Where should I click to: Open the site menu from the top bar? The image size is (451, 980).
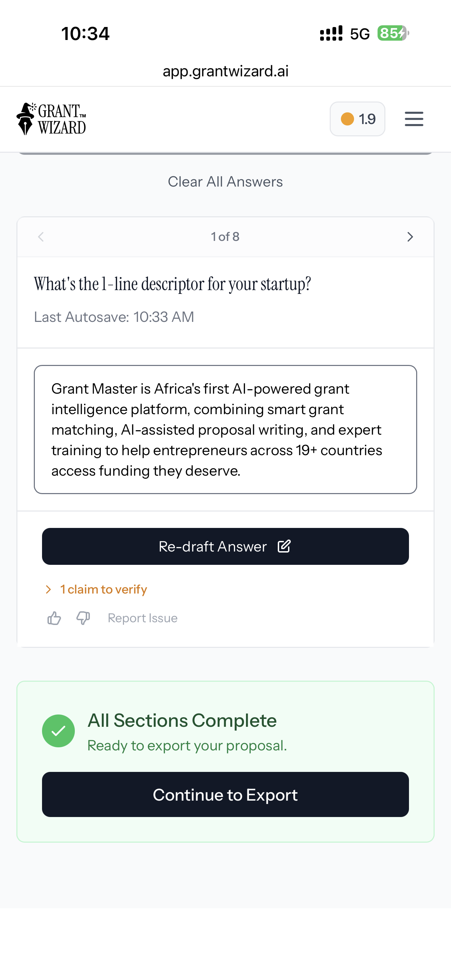[x=414, y=119]
